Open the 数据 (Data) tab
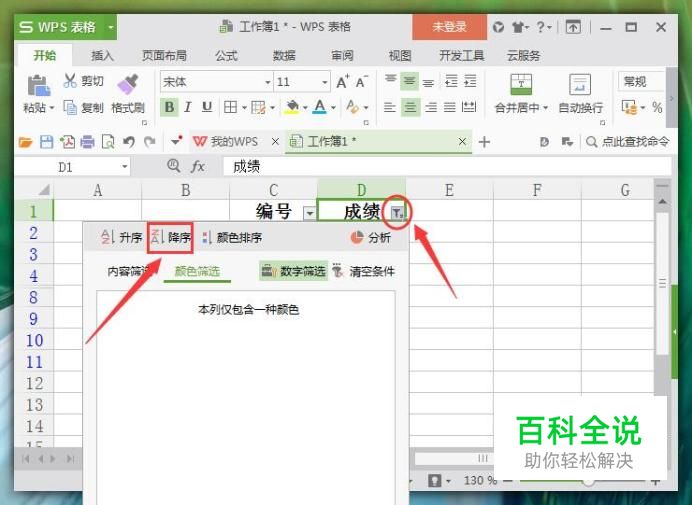This screenshot has width=692, height=505. coord(284,56)
